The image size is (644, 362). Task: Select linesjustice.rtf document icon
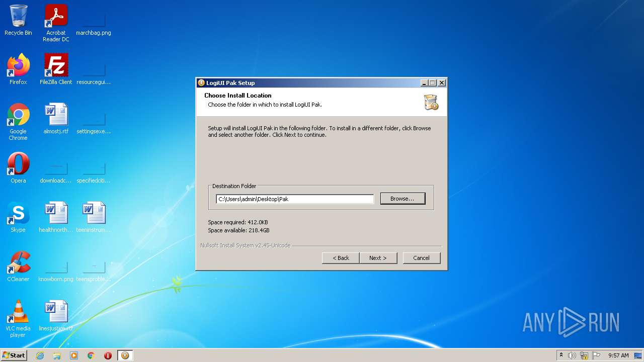click(x=56, y=316)
